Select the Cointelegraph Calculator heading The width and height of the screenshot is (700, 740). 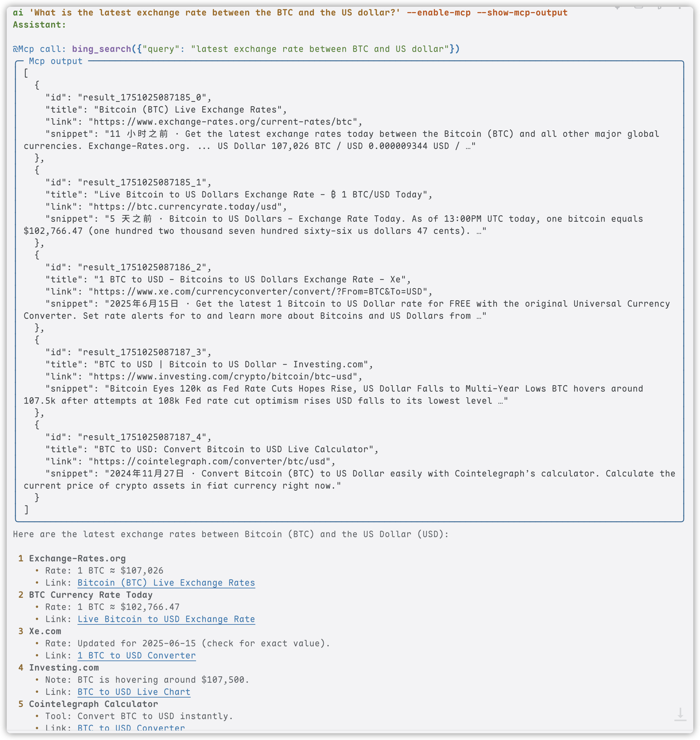point(93,704)
